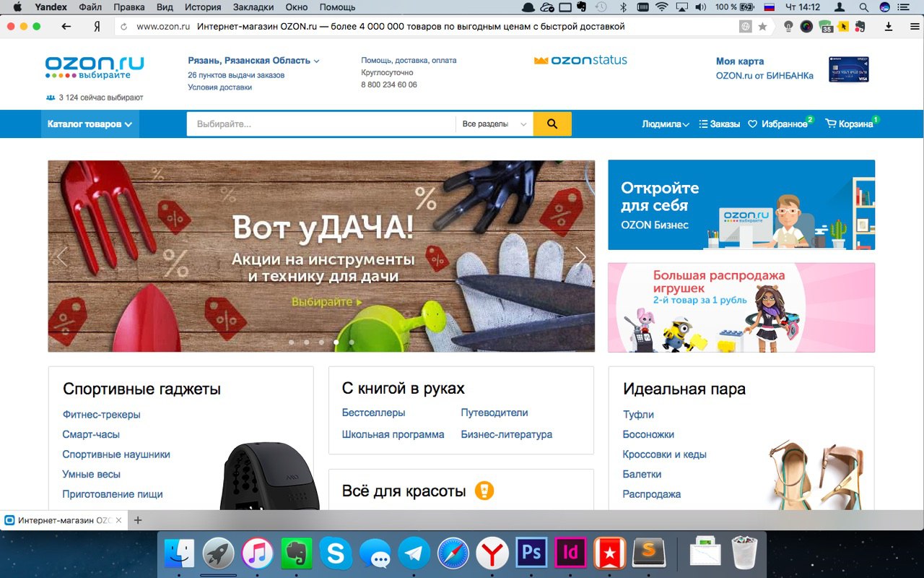Open Кроссовки и кеды link
The width and height of the screenshot is (924, 578).
click(665, 454)
